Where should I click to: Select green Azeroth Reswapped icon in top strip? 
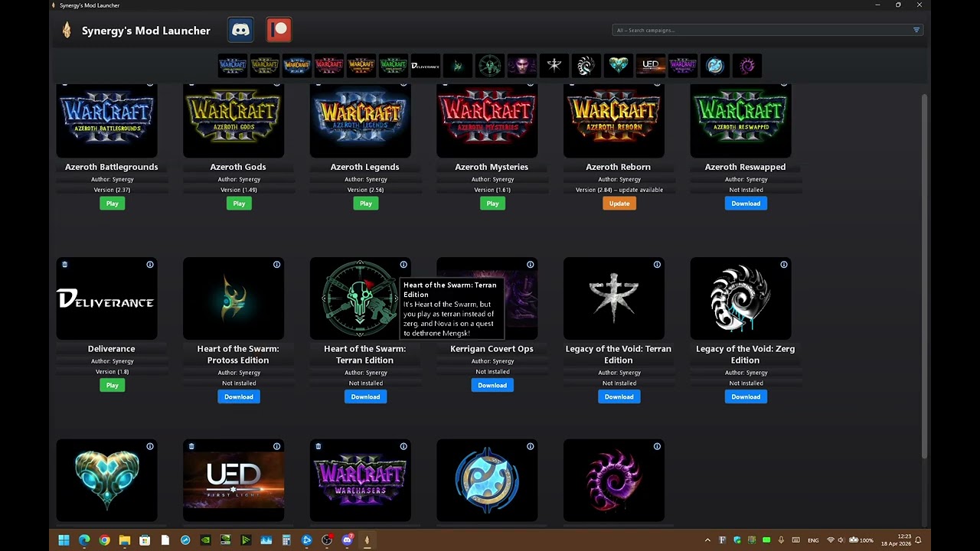[393, 65]
